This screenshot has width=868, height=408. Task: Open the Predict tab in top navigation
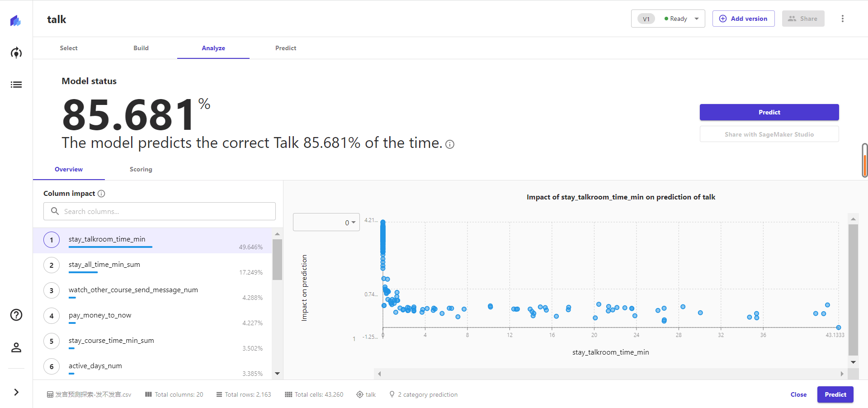coord(286,48)
